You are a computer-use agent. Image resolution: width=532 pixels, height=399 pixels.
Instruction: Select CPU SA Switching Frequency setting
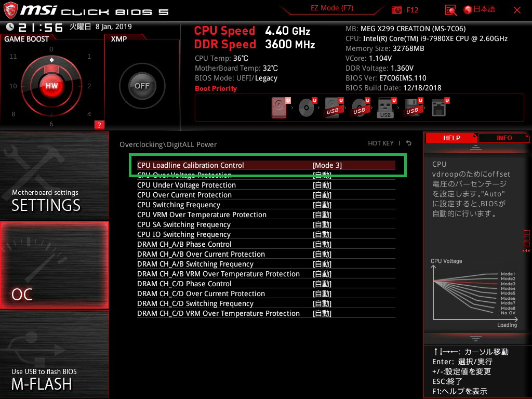pyautogui.click(x=266, y=224)
